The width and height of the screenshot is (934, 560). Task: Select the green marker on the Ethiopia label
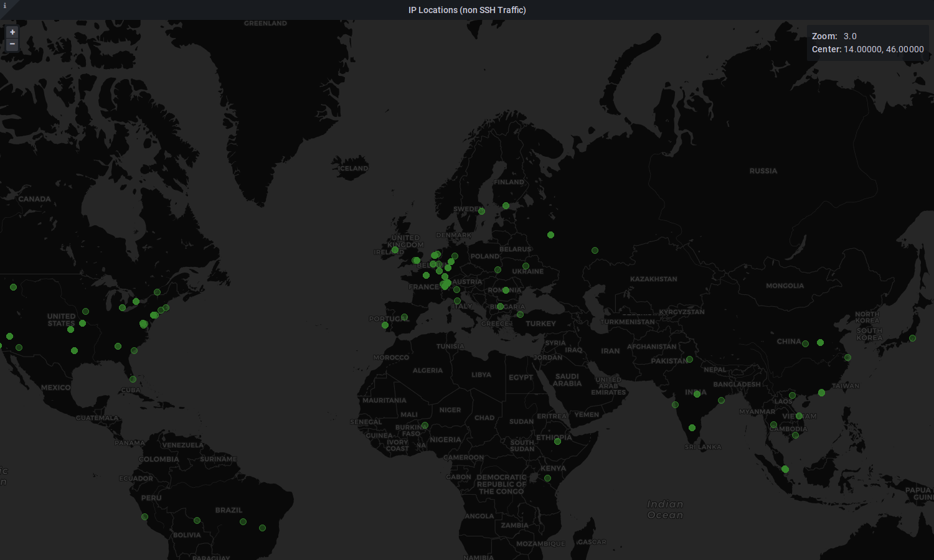(557, 441)
